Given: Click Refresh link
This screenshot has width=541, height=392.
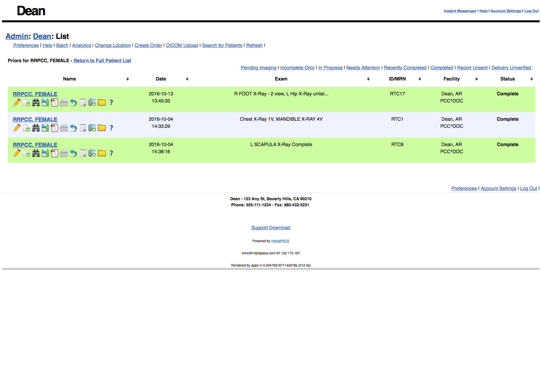Looking at the screenshot, I should [x=254, y=45].
